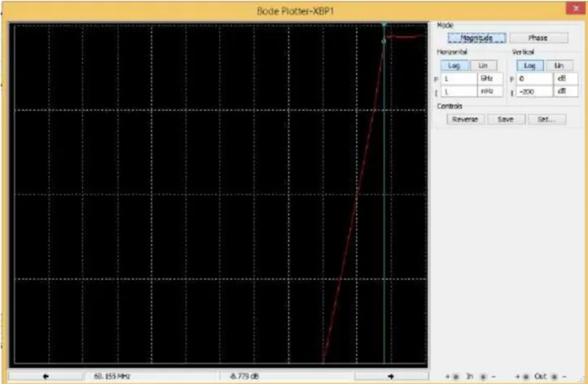The image size is (588, 384).
Task: Set Horizontal axis to Log
Action: [x=454, y=66]
